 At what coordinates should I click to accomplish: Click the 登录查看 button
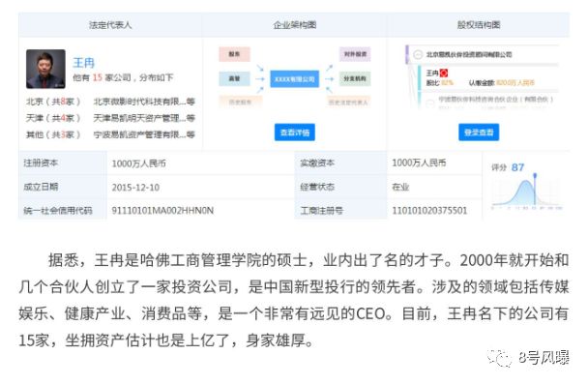tap(479, 133)
